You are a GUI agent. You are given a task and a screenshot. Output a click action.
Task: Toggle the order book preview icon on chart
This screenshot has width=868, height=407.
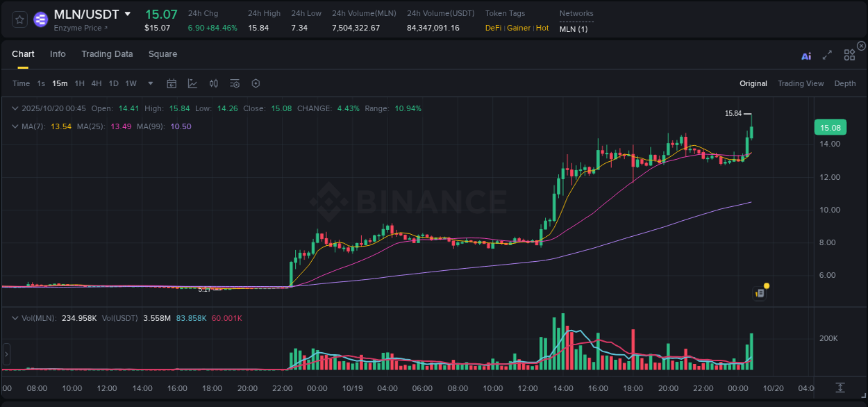click(x=759, y=292)
